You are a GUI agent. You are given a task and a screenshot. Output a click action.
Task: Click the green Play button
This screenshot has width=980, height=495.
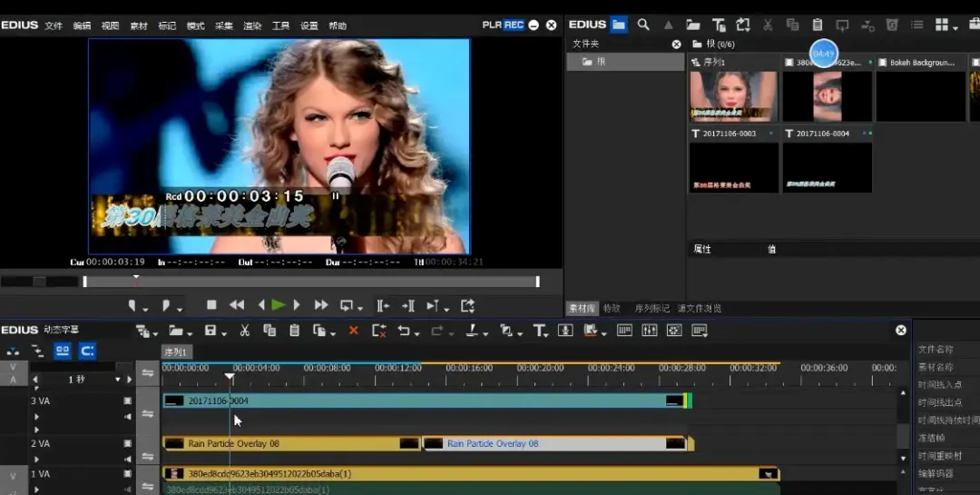279,305
